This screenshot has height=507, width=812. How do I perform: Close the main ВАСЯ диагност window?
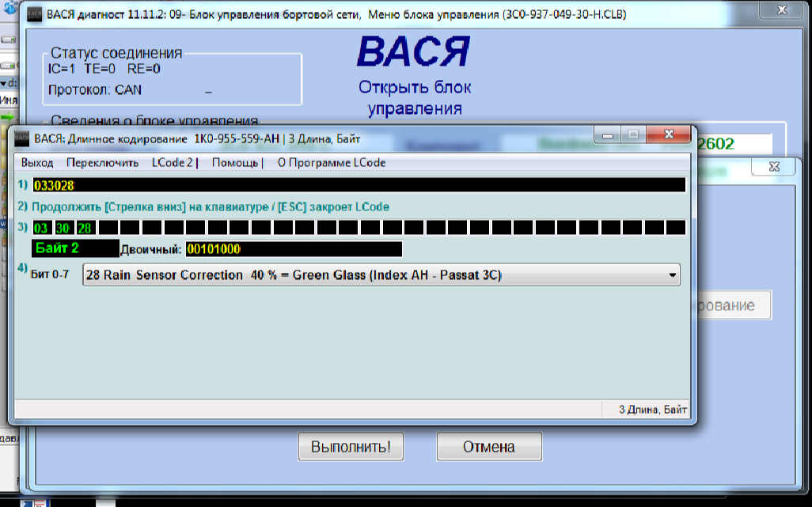click(783, 9)
